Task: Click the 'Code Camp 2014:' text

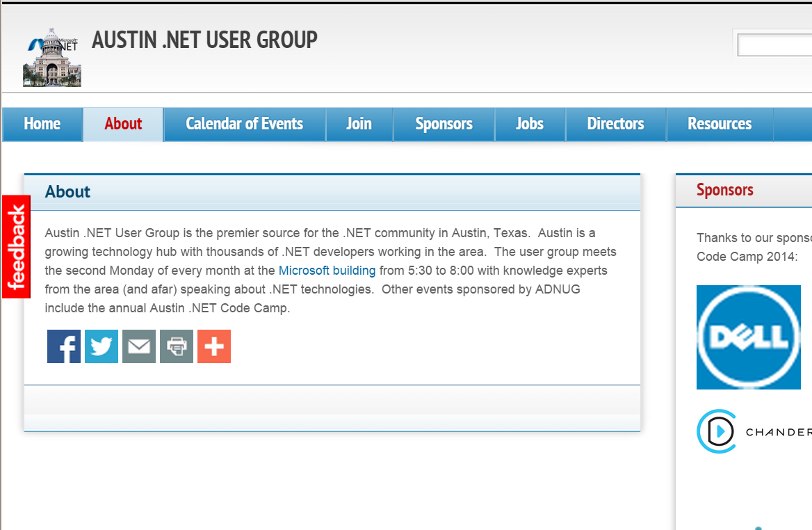Action: tap(747, 257)
